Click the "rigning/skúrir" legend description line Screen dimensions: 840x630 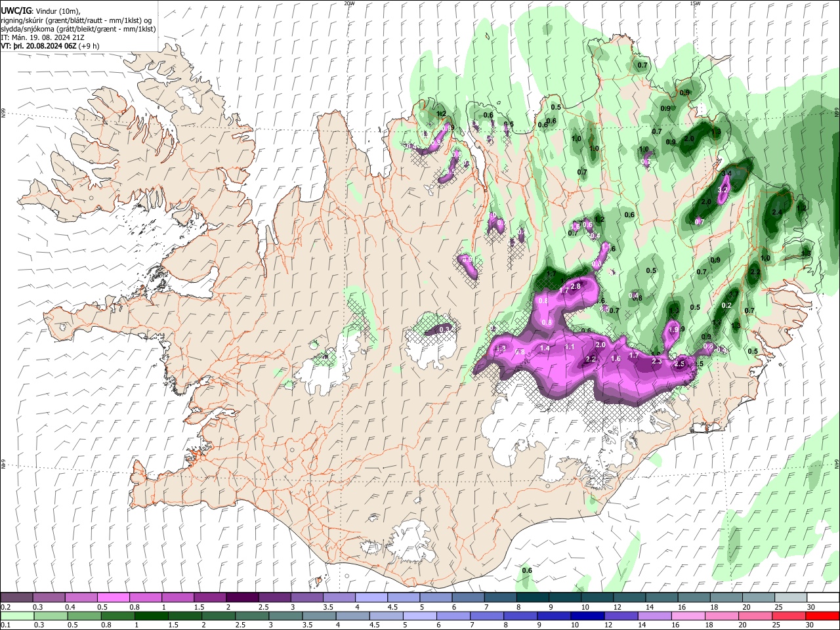[76, 20]
